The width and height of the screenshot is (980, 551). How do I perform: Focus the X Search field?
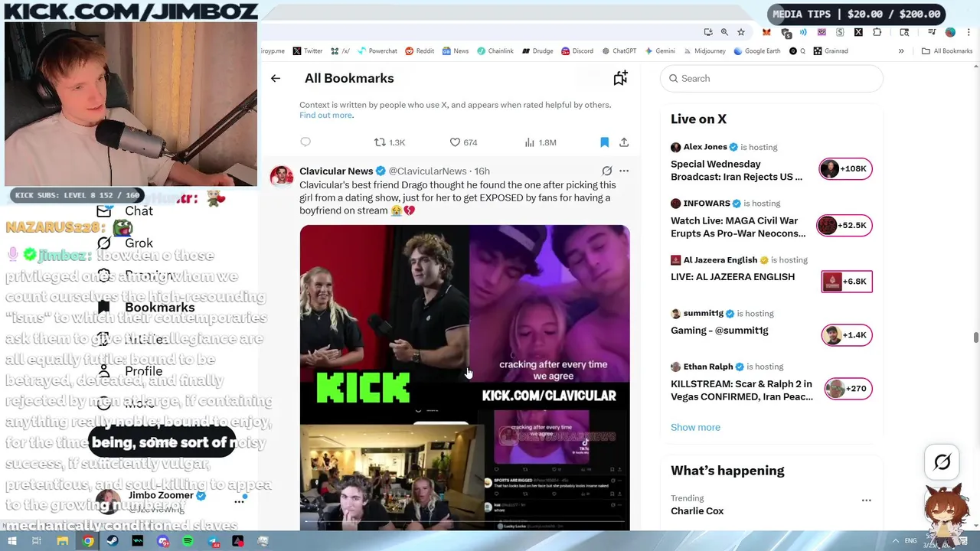771,78
